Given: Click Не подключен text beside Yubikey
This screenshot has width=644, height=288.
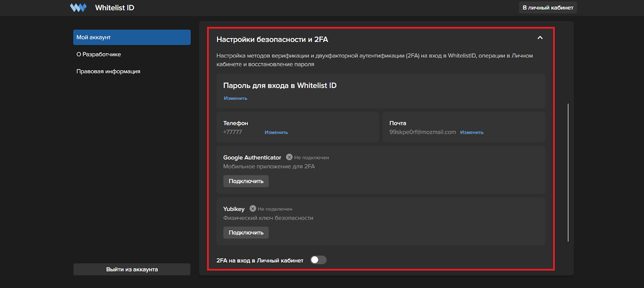Looking at the screenshot, I should [275, 209].
